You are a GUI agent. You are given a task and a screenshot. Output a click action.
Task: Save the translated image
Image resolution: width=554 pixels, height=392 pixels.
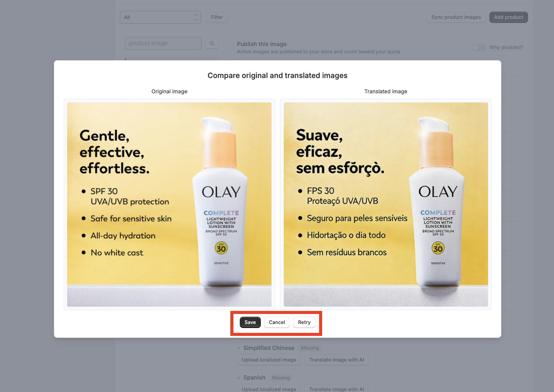[x=250, y=323]
